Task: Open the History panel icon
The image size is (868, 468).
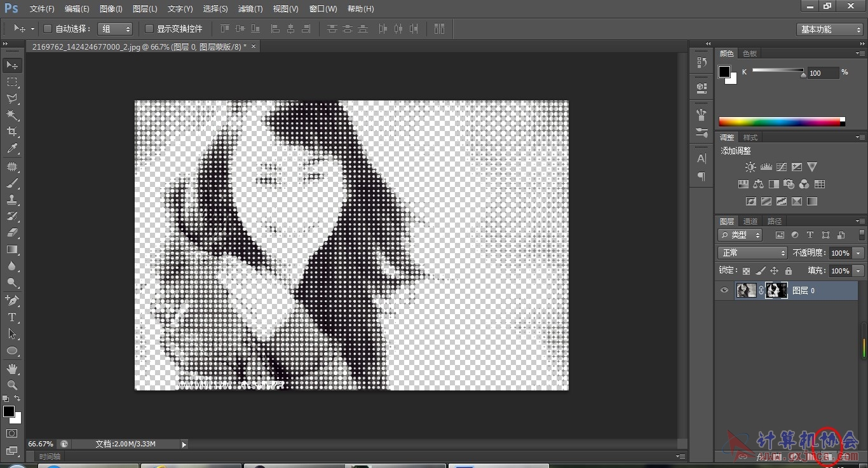Action: (702, 62)
